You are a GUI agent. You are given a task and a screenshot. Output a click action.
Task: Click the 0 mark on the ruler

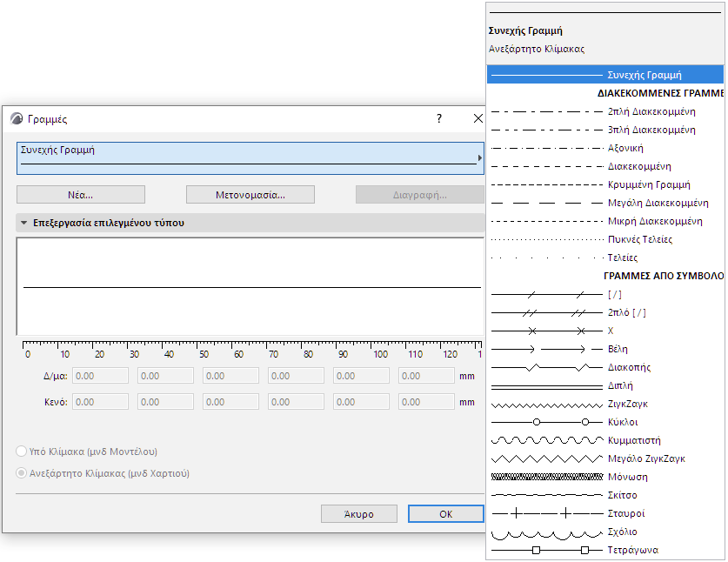[28, 354]
